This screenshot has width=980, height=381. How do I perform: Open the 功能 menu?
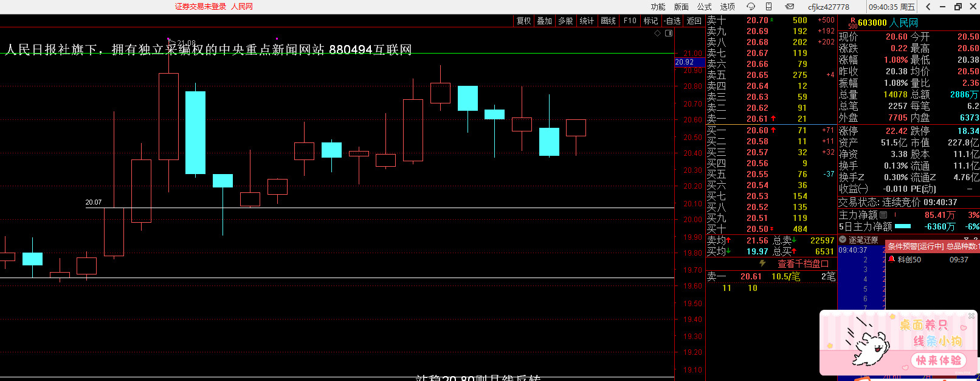point(658,7)
